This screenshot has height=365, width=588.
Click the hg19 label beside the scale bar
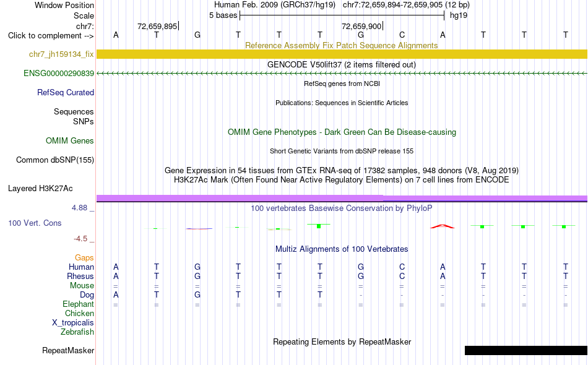coord(459,15)
